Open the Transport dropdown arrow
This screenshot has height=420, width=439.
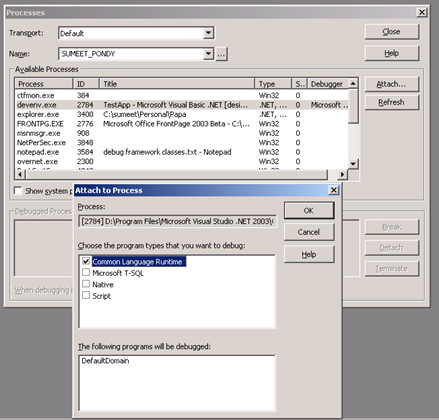pyautogui.click(x=208, y=33)
